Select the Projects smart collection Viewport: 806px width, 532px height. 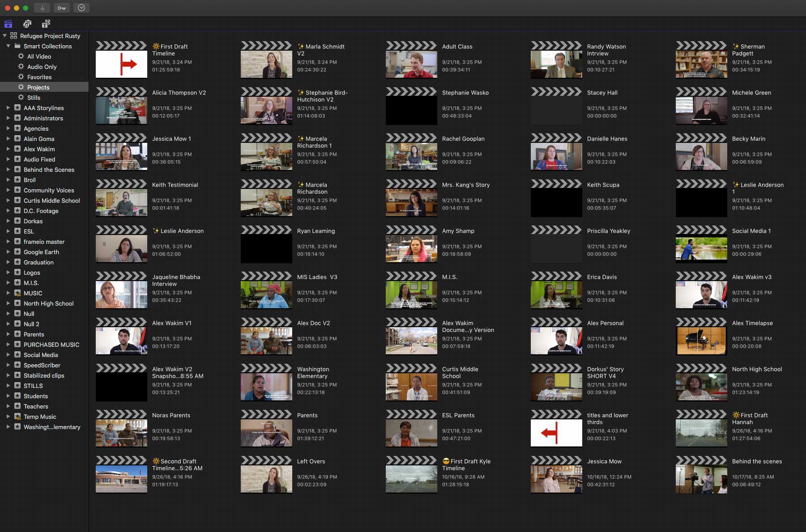click(44, 87)
